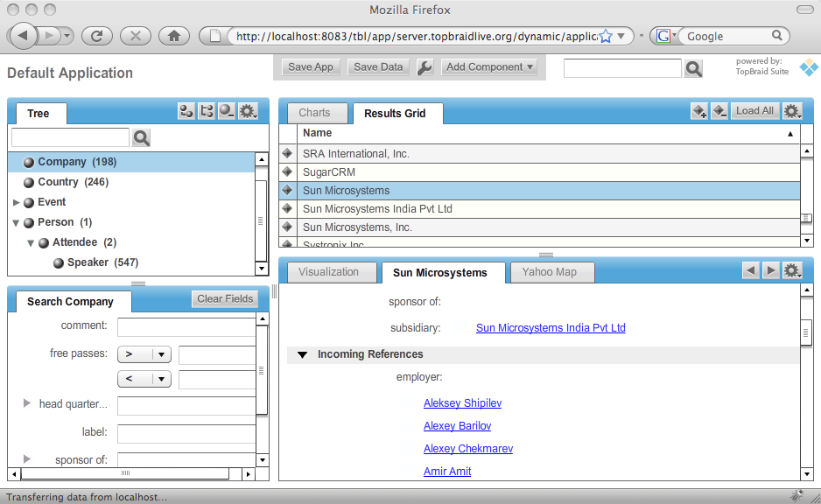This screenshot has width=821, height=504.
Task: Reload the page with browser refresh button
Action: [x=97, y=36]
